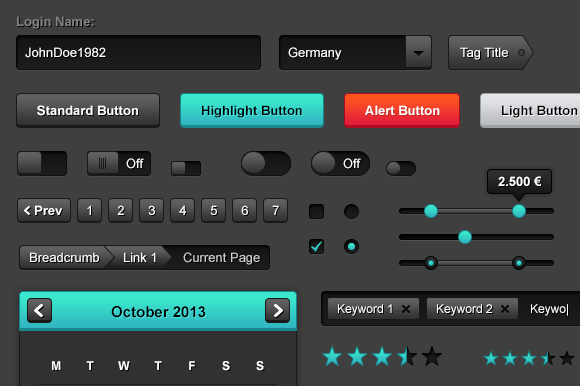Go to page 3
580x386 pixels.
[152, 210]
